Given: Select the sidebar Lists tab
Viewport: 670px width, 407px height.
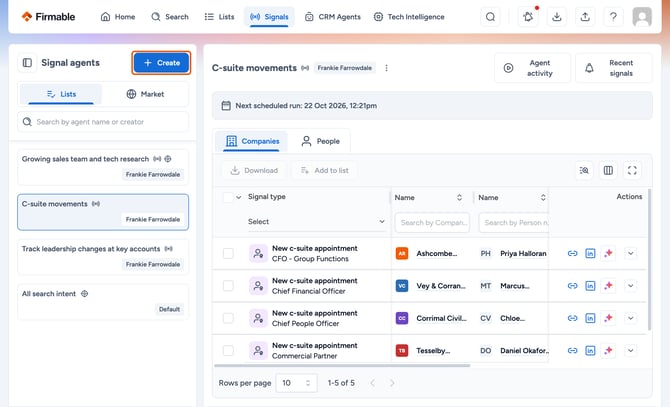Looking at the screenshot, I should coord(61,94).
